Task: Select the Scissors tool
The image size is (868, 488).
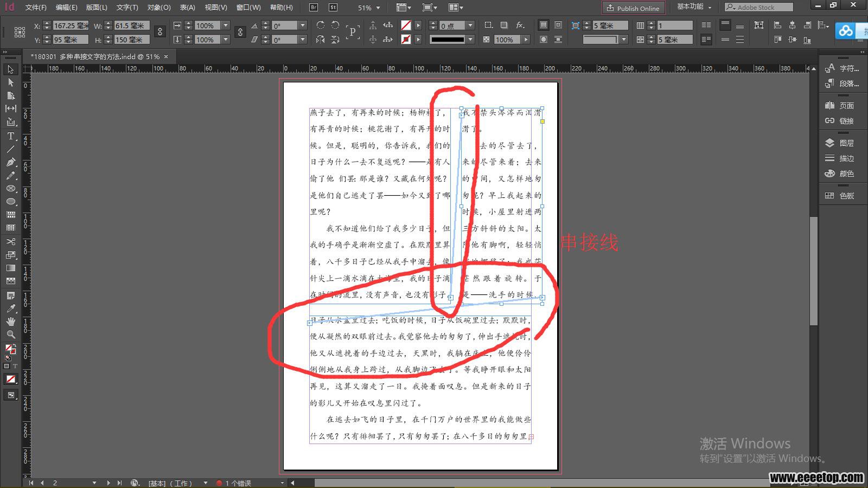Action: click(10, 241)
